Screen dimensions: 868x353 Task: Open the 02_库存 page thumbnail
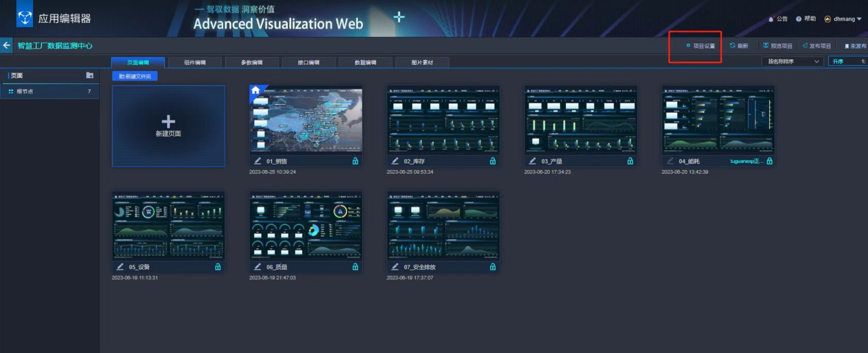pyautogui.click(x=443, y=119)
